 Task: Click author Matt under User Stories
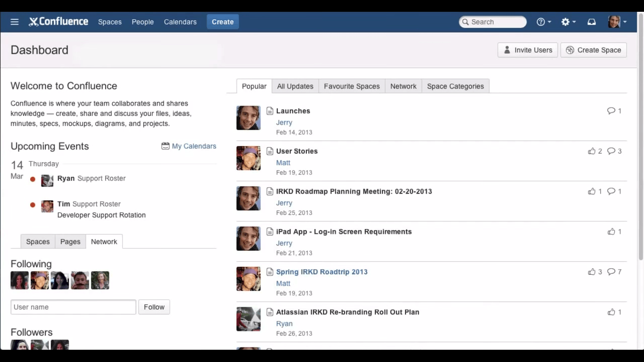coord(283,163)
